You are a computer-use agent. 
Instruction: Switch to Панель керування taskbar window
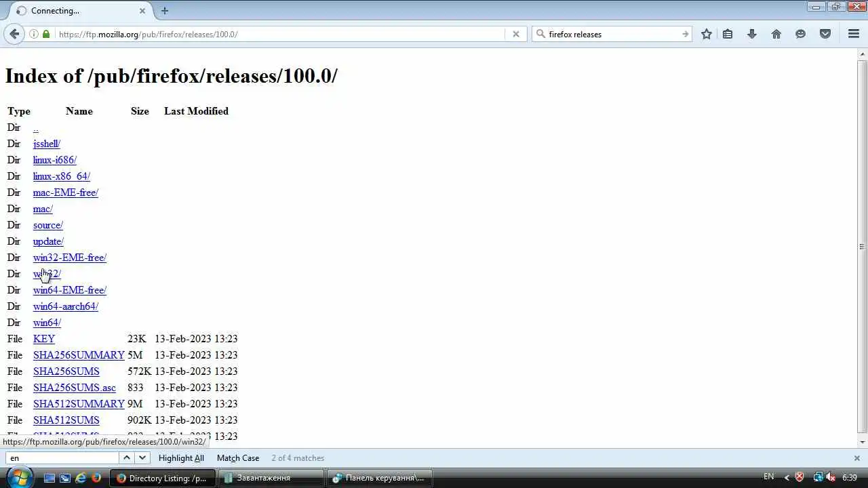[380, 478]
